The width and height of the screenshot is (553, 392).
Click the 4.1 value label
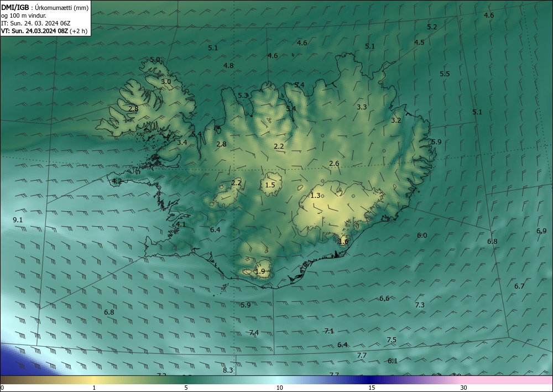click(x=181, y=224)
